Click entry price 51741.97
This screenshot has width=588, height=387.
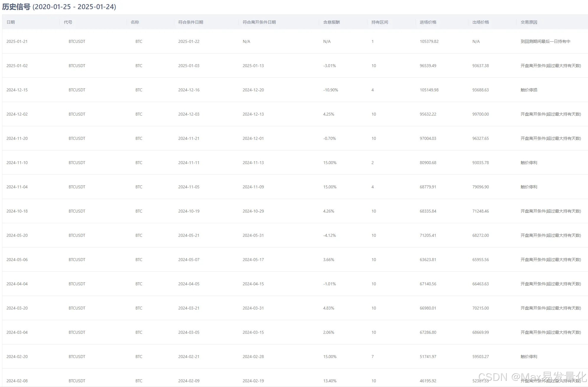tap(428, 357)
